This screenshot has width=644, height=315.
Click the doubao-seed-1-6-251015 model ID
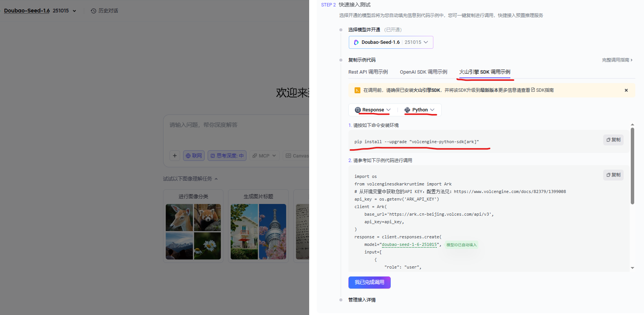(x=409, y=244)
